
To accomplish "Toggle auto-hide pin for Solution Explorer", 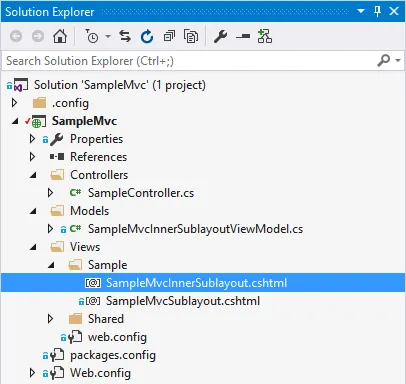I will [377, 11].
